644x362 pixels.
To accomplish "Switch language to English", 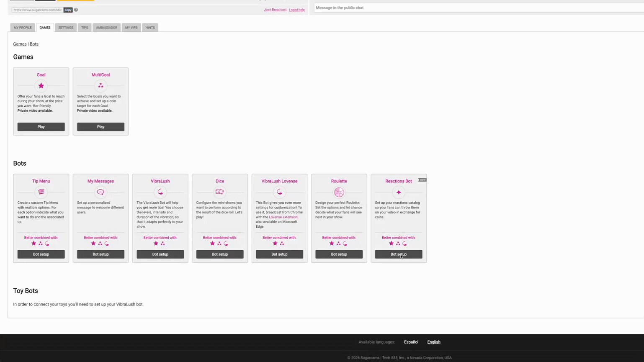I will [434, 342].
